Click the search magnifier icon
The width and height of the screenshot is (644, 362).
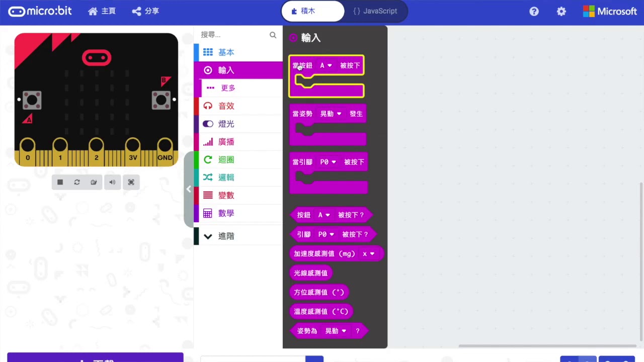tap(273, 35)
